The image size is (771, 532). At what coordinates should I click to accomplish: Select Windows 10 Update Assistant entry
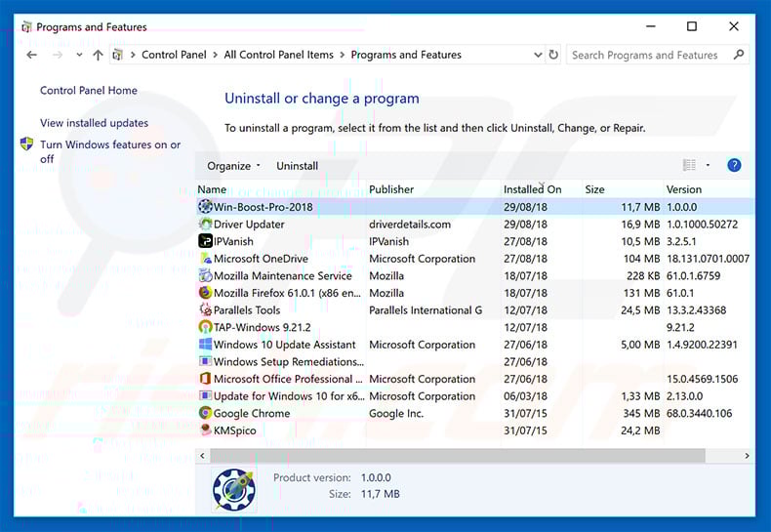point(284,345)
